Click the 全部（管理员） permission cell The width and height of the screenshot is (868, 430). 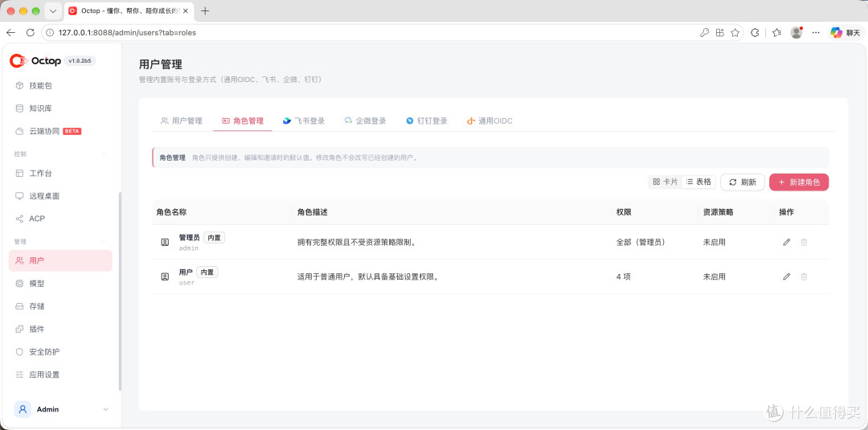point(641,243)
